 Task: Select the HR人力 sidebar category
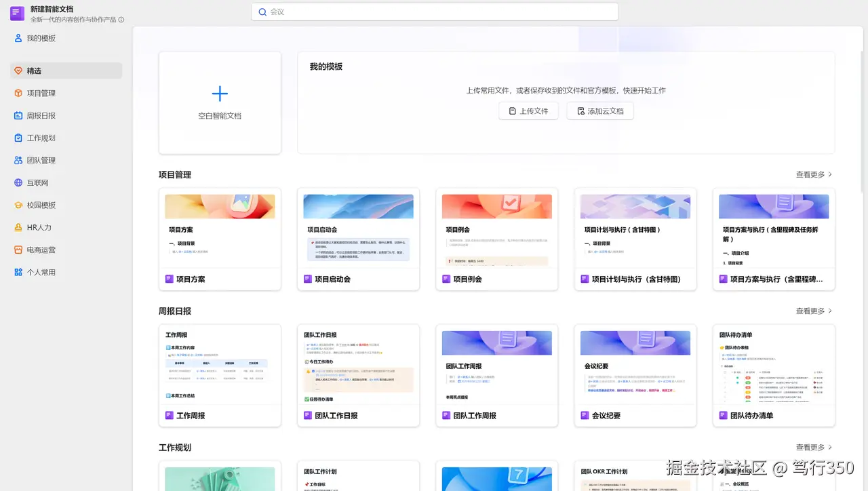click(x=66, y=227)
